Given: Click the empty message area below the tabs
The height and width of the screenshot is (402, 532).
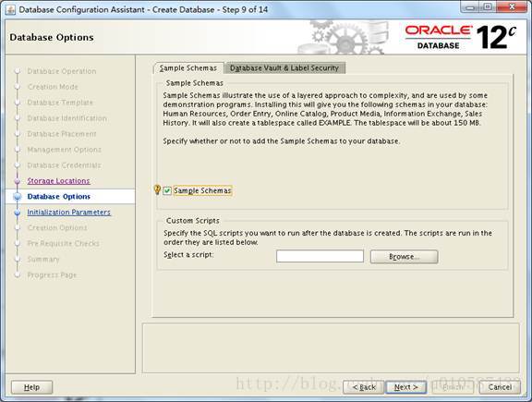Looking at the screenshot, I should tap(331, 348).
